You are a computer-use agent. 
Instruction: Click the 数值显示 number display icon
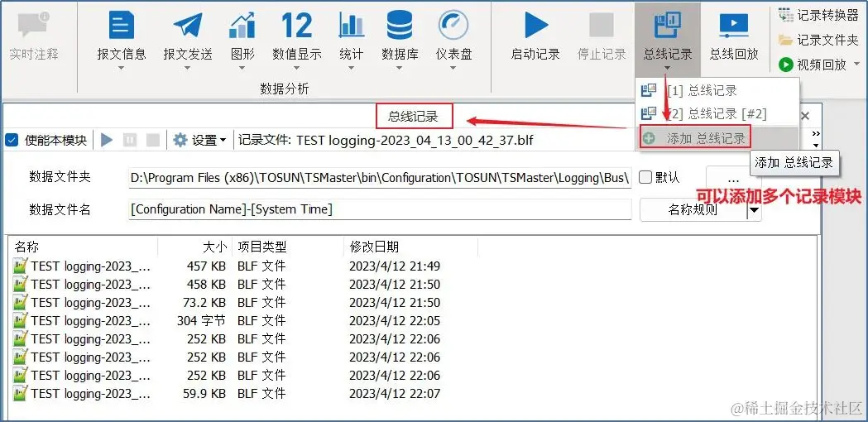[x=297, y=26]
